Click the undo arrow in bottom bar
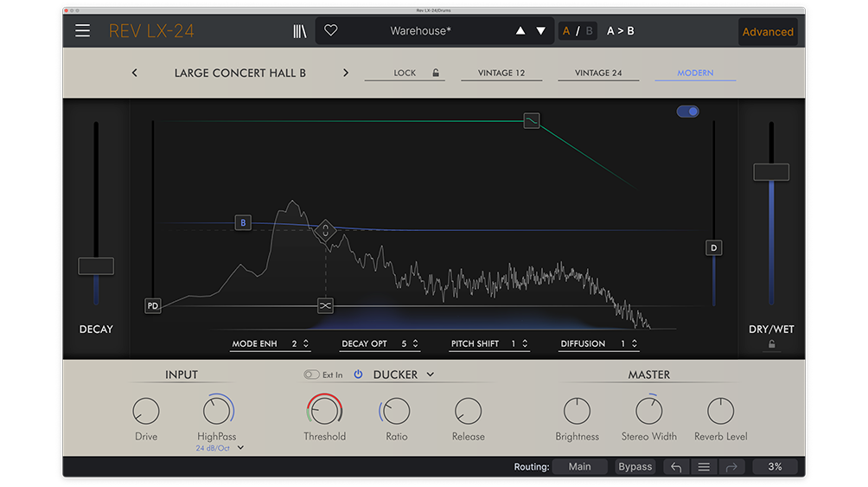Viewport: 868px width, 487px height. (x=676, y=467)
